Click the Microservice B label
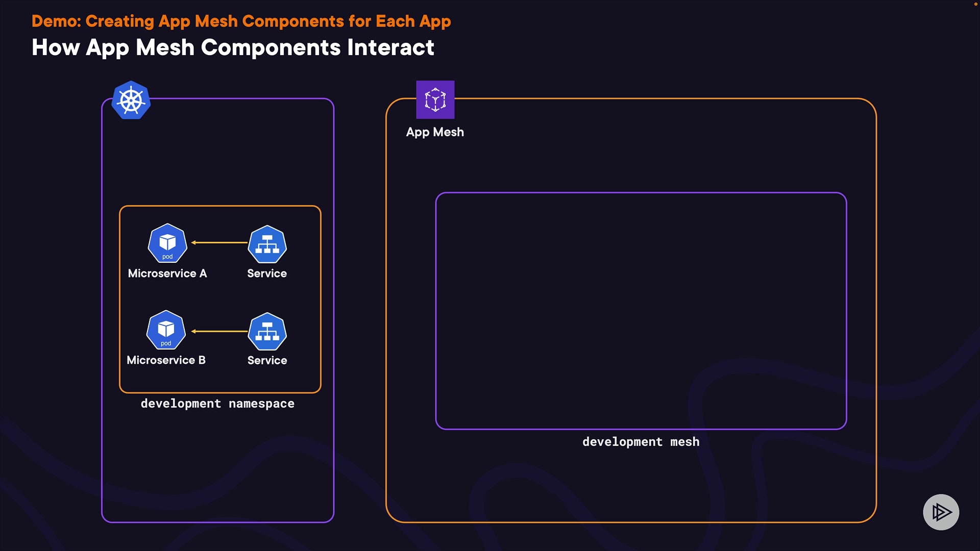Image resolution: width=980 pixels, height=551 pixels. pyautogui.click(x=166, y=360)
